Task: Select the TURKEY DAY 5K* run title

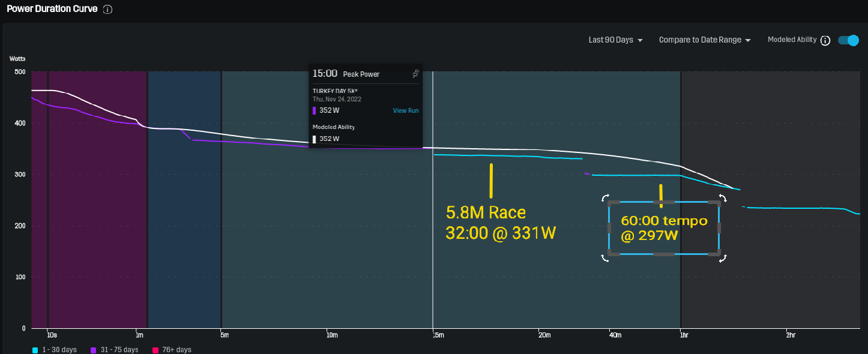Action: (x=335, y=91)
